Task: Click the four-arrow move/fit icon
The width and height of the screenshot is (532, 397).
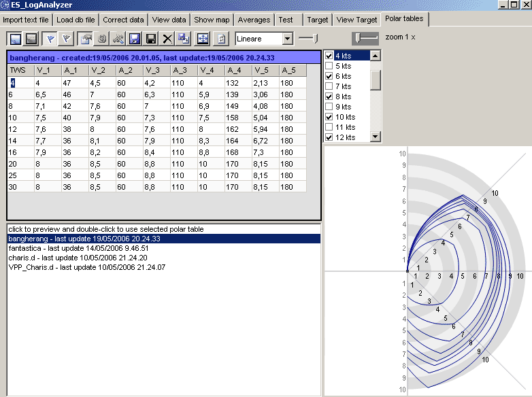Action: [203, 39]
